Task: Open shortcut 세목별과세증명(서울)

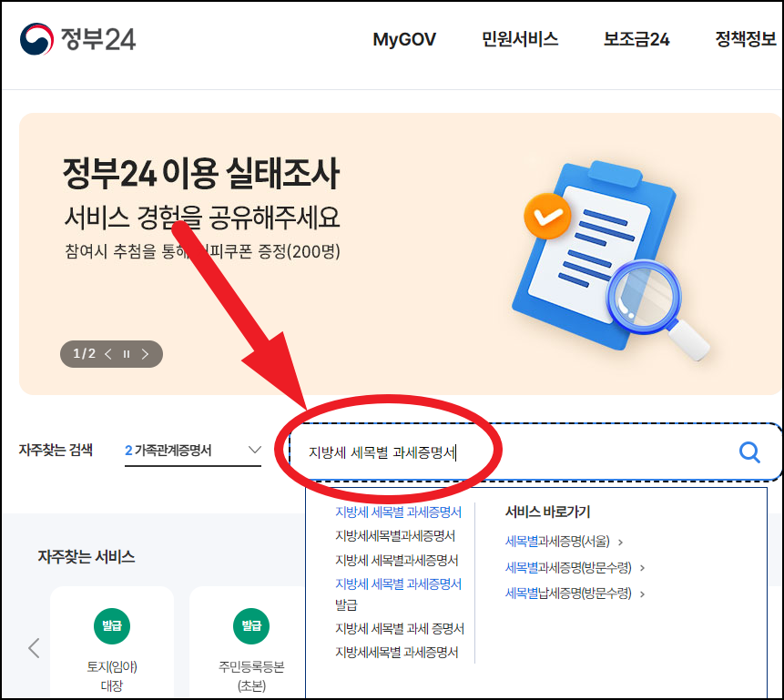Action: pyautogui.click(x=557, y=541)
